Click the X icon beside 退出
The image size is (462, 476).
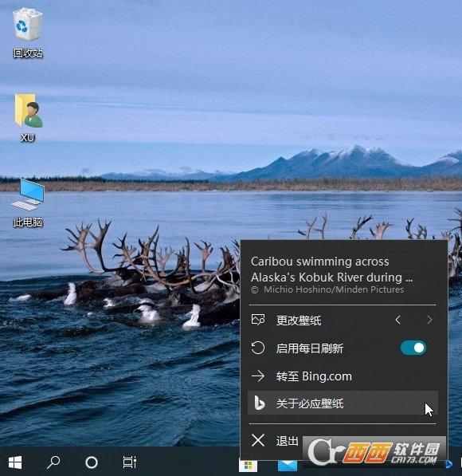(x=258, y=440)
